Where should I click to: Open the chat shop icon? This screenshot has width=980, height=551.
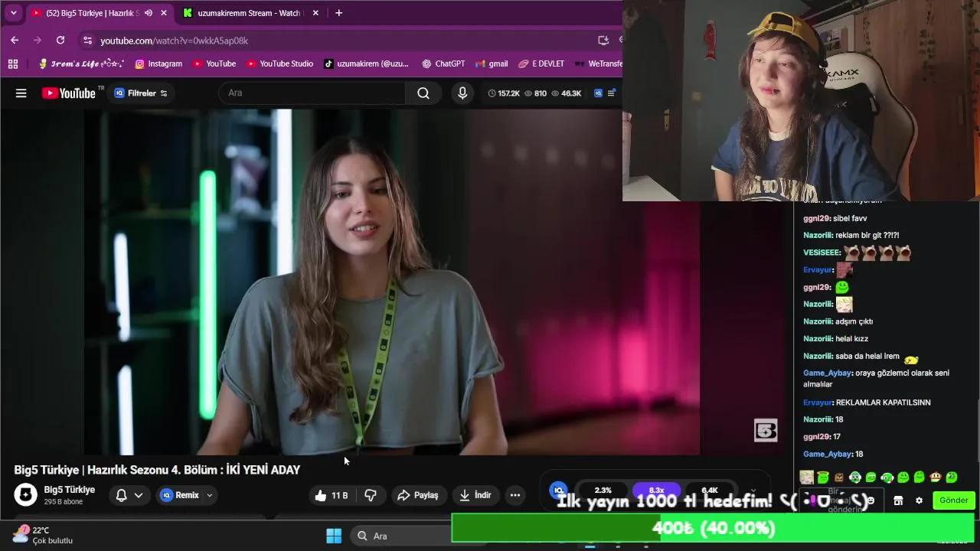pos(898,500)
